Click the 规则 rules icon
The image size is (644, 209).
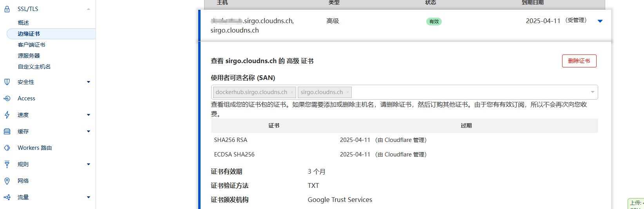7,164
